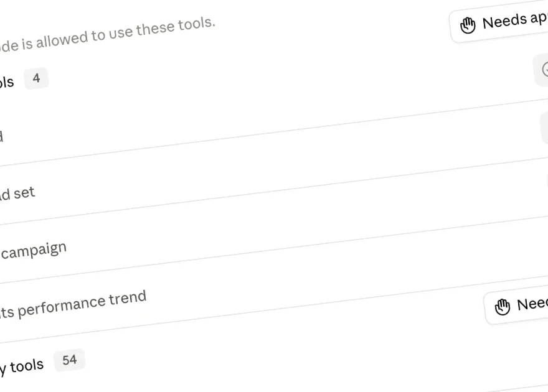The width and height of the screenshot is (548, 392).
Task: Open the top 'Needs ap' permission dropdown
Action: click(x=499, y=22)
